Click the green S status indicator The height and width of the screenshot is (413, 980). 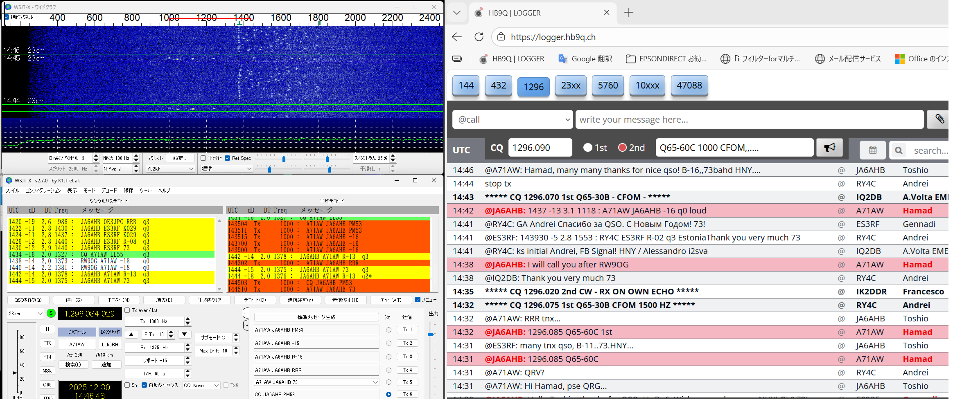tap(51, 313)
